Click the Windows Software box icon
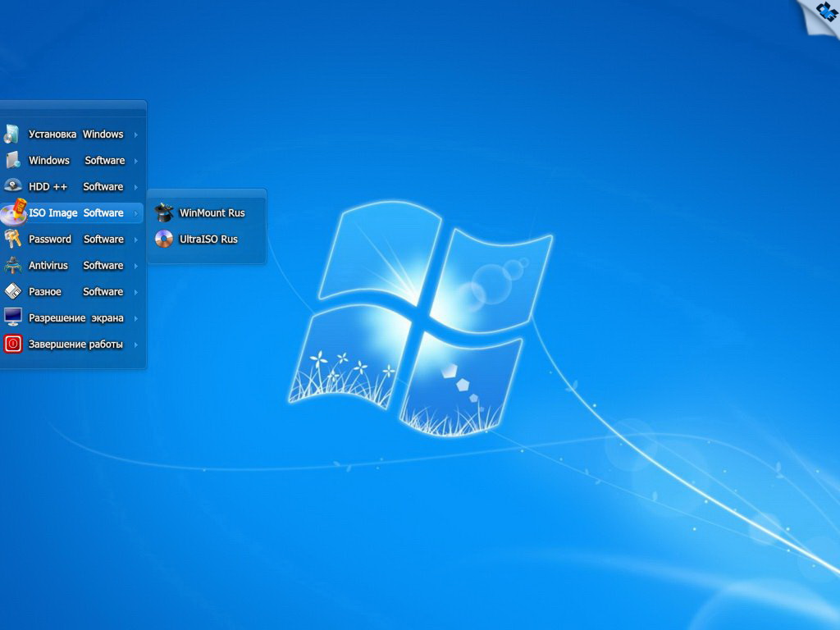The height and width of the screenshot is (630, 840). [x=13, y=160]
